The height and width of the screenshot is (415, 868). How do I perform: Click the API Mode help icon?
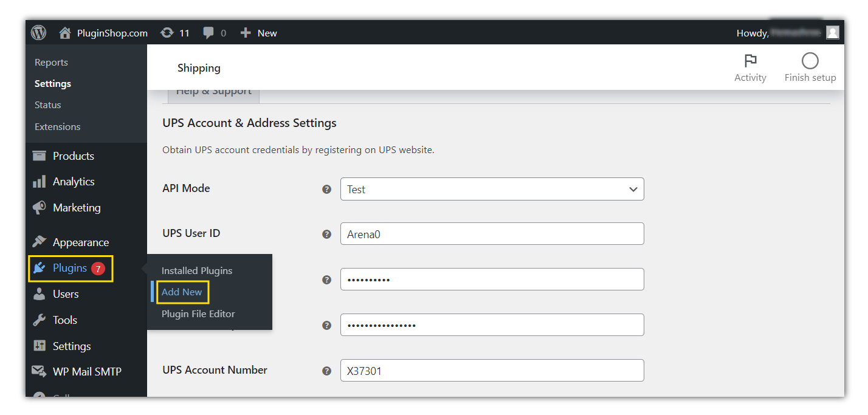pyautogui.click(x=326, y=189)
